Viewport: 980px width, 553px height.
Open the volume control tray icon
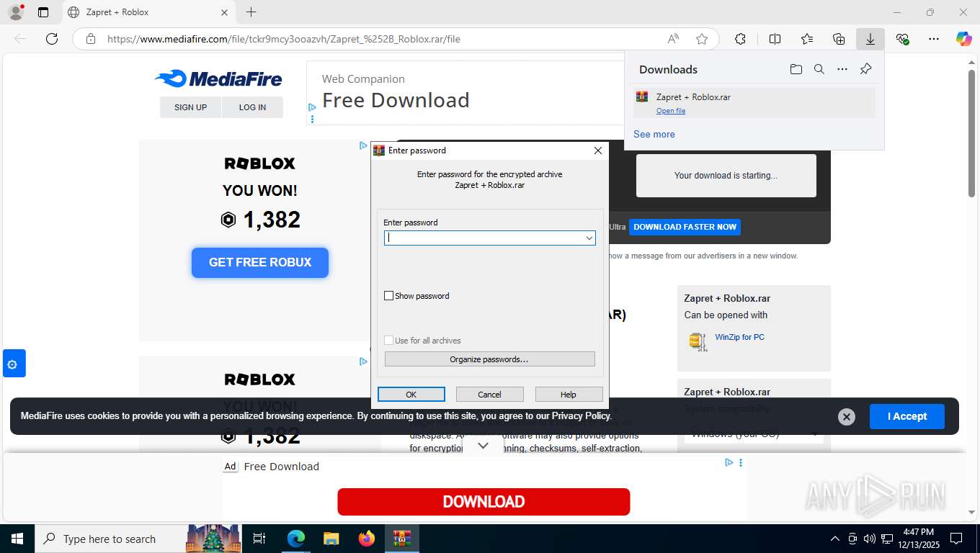[870, 539]
